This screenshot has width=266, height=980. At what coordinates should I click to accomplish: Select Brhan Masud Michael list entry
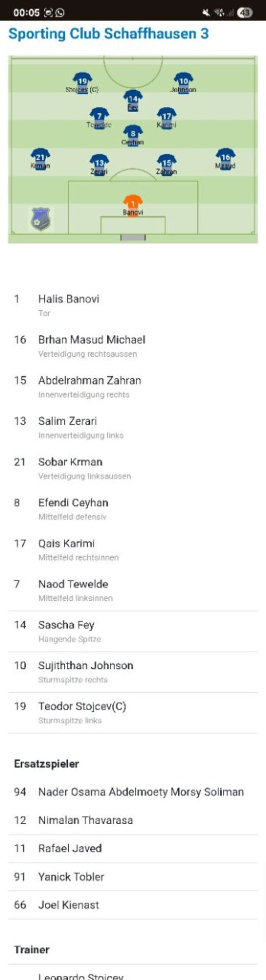133,346
